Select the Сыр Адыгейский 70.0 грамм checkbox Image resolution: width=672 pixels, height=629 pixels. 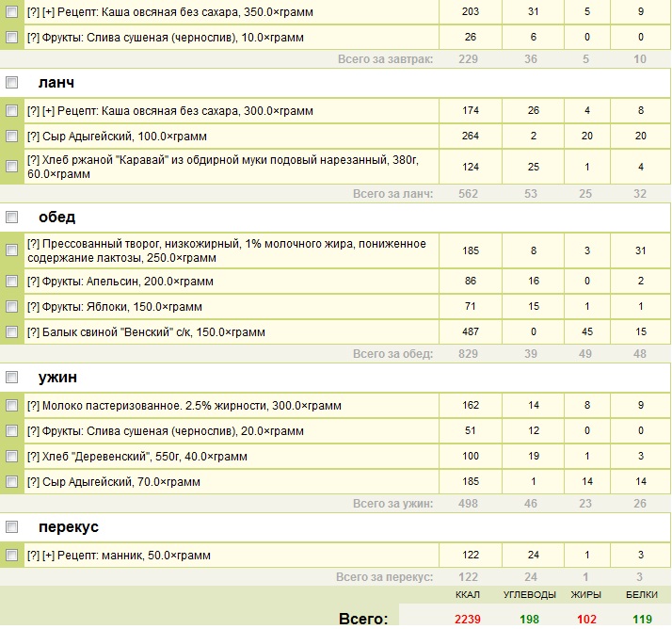click(x=12, y=482)
